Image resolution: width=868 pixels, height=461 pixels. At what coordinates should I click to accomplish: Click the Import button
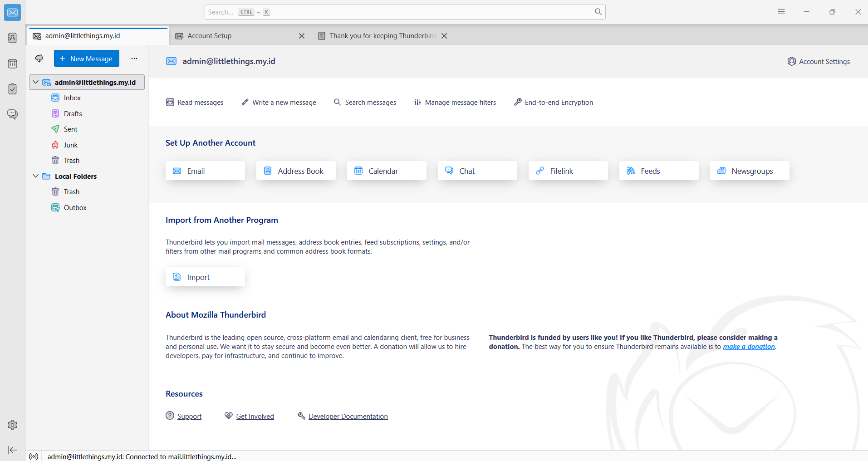tap(205, 277)
